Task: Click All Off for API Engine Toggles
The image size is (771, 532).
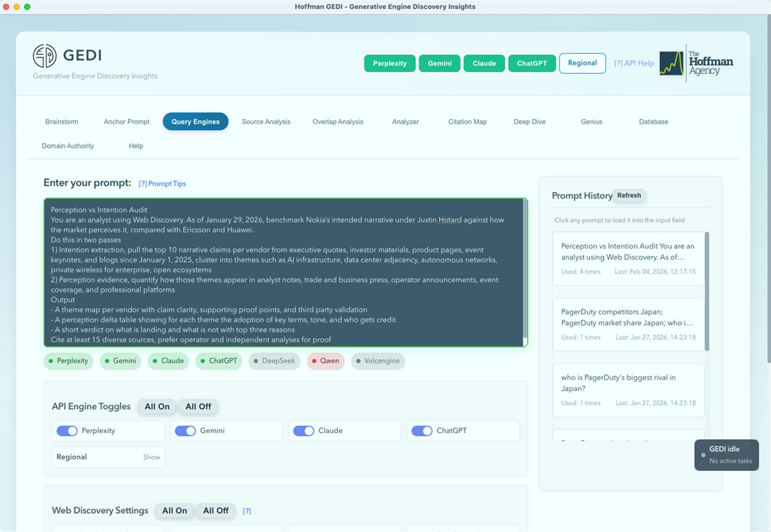Action: coord(198,407)
